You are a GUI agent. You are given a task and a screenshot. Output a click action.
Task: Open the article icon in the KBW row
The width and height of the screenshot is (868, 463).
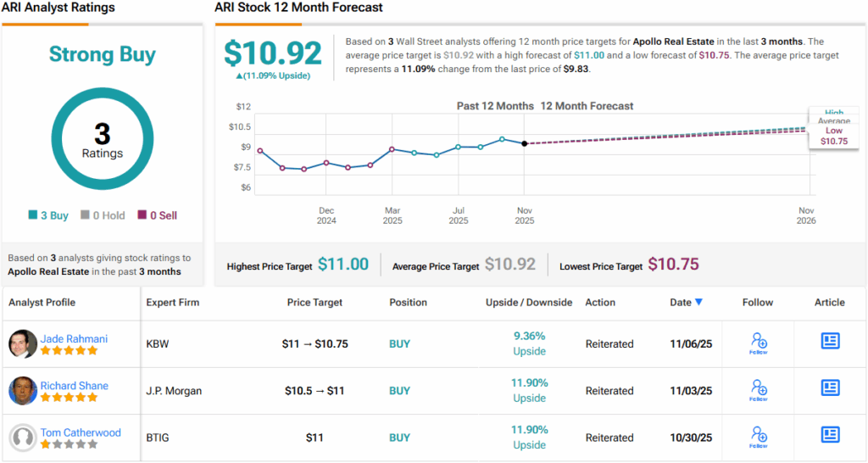pyautogui.click(x=830, y=341)
